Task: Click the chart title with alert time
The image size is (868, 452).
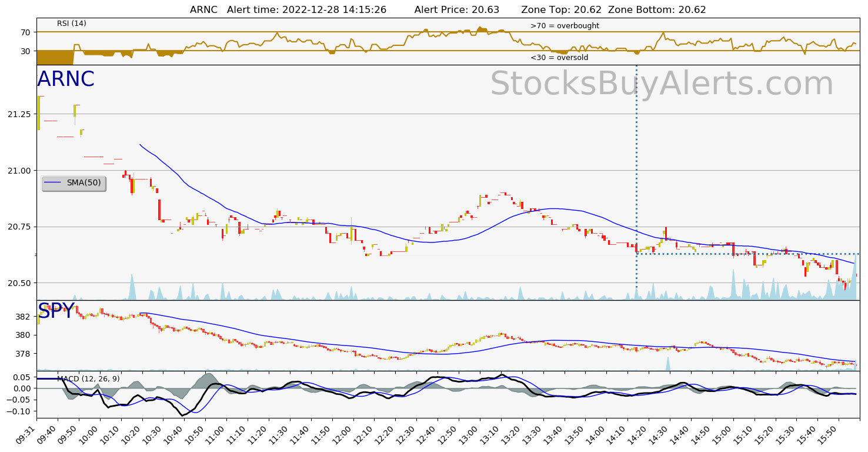Action: coord(448,10)
